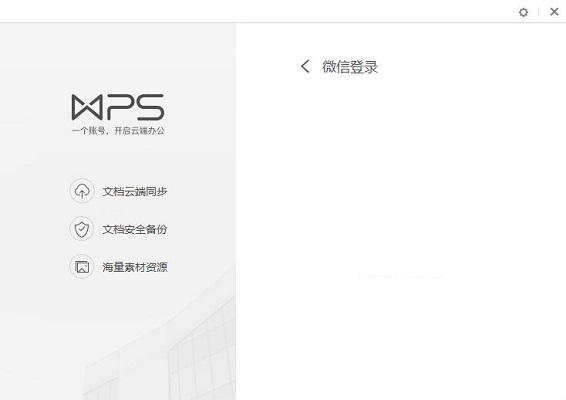The width and height of the screenshot is (566, 400).
Task: Close the WPS login window
Action: point(554,12)
